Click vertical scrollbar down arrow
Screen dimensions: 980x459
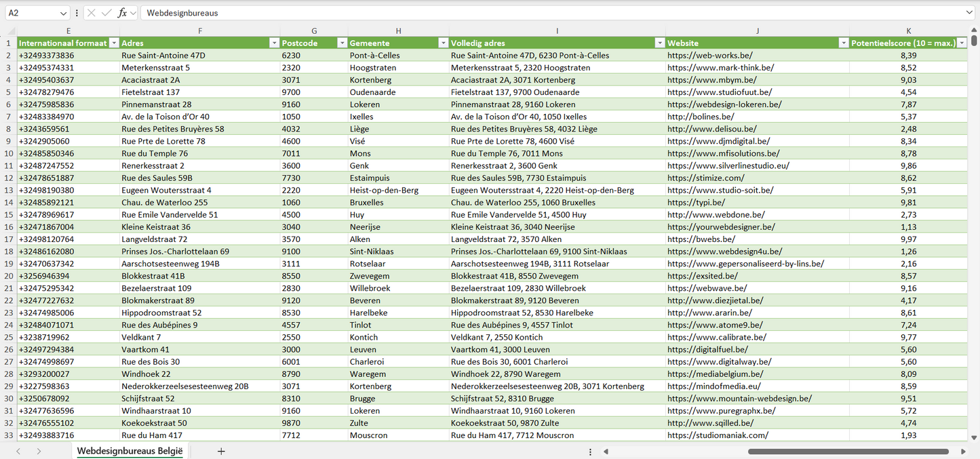975,438
